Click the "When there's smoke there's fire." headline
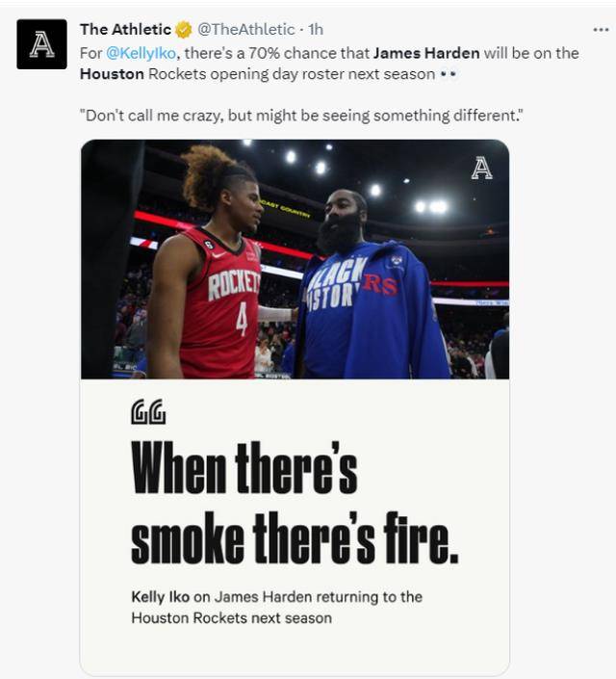The height and width of the screenshot is (679, 616). [295, 503]
